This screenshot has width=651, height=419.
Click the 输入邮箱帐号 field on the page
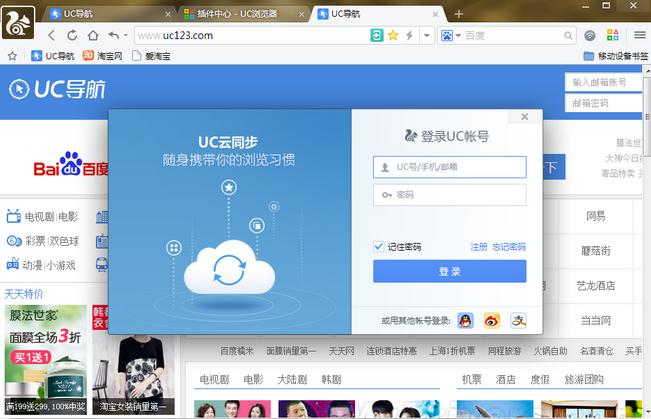(603, 82)
